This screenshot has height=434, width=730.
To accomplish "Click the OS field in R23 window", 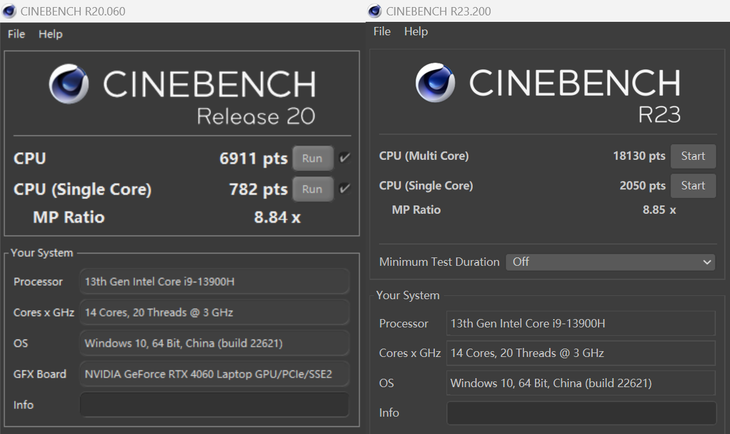I will [x=581, y=383].
